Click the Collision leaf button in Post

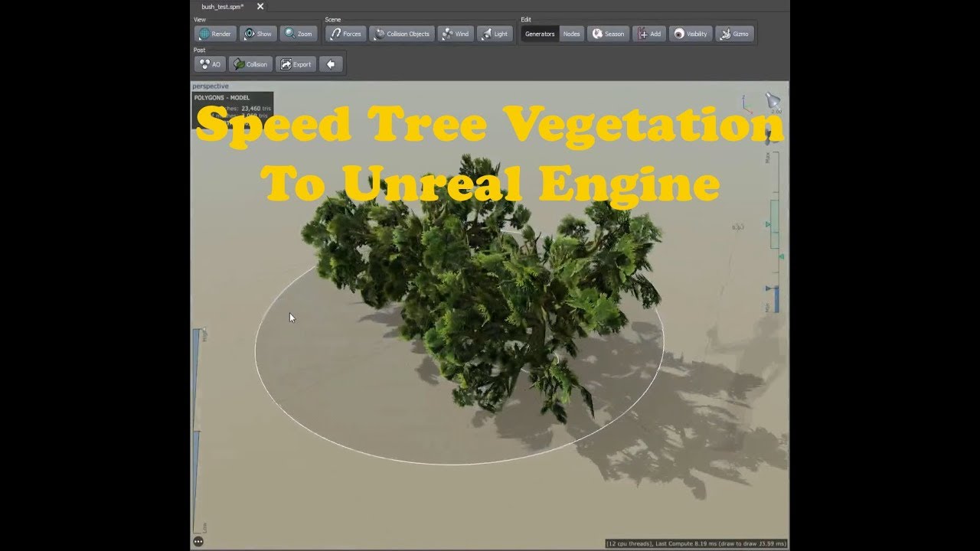(x=250, y=64)
